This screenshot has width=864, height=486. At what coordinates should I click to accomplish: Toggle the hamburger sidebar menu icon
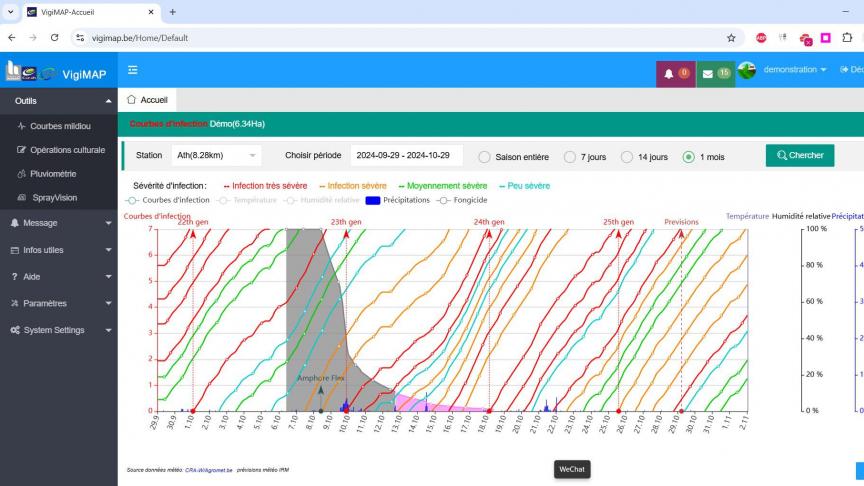133,70
